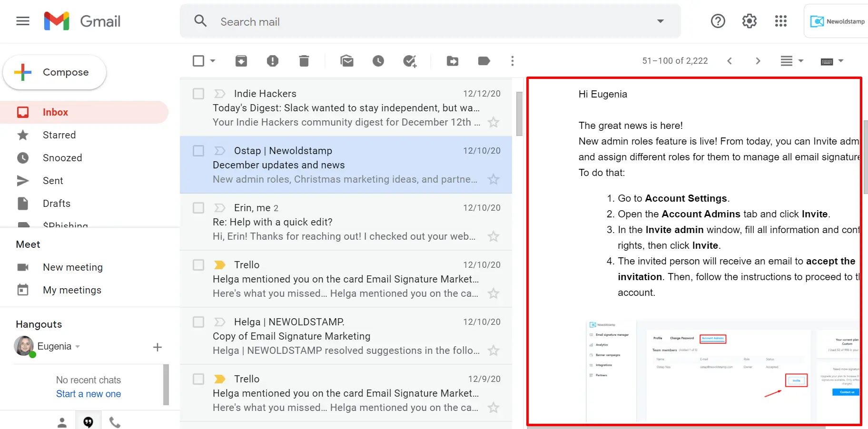Report spam with the exclamation icon
The image size is (868, 429).
(273, 61)
